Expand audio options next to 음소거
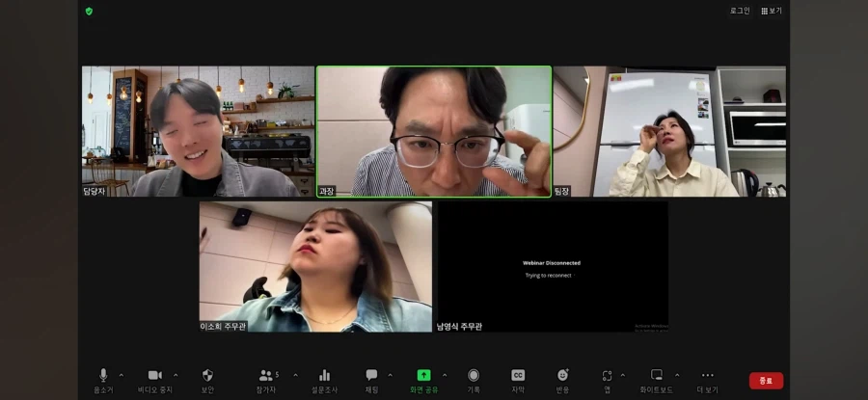The height and width of the screenshot is (400, 868). 122,375
